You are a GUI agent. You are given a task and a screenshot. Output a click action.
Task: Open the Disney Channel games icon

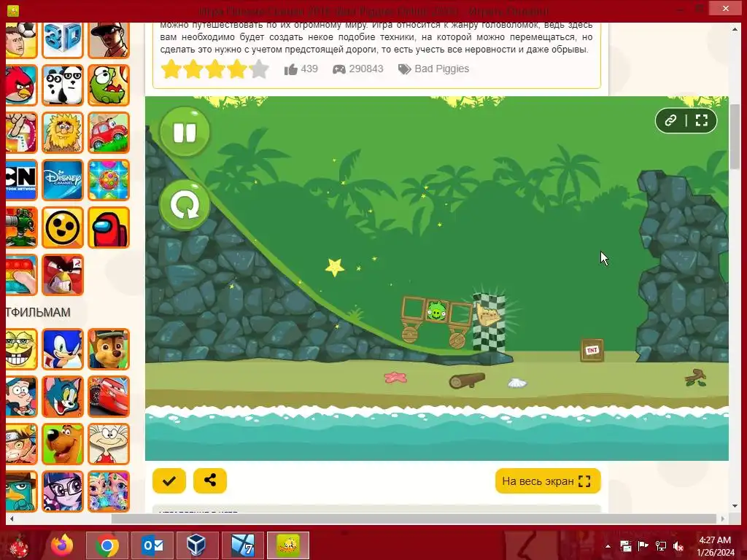coord(63,180)
